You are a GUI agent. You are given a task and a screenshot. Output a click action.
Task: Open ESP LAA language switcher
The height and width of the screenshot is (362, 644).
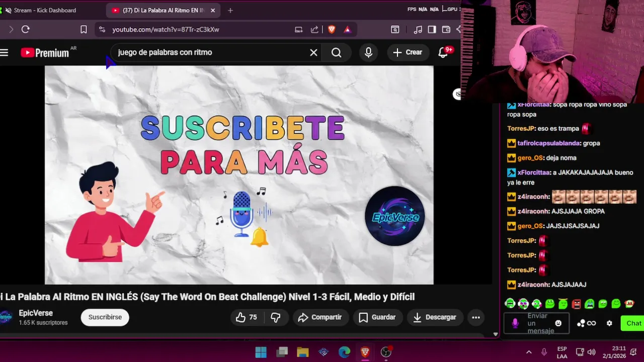tap(562, 352)
